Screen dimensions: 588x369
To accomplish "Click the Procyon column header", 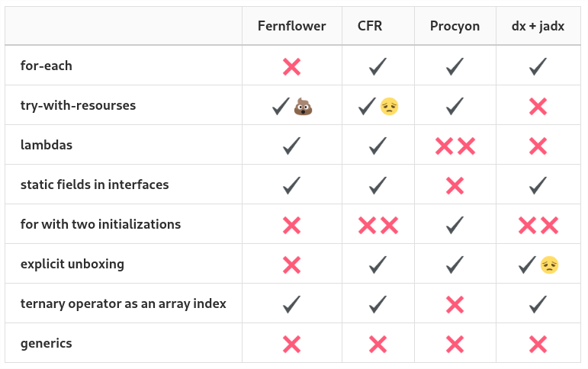I will (x=455, y=26).
